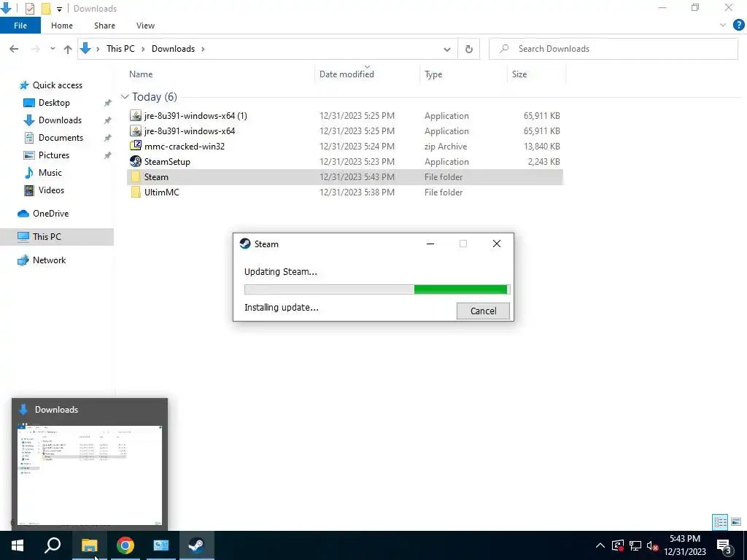Image resolution: width=747 pixels, height=560 pixels.
Task: Minimize the Steam updater dialog
Action: 430,244
